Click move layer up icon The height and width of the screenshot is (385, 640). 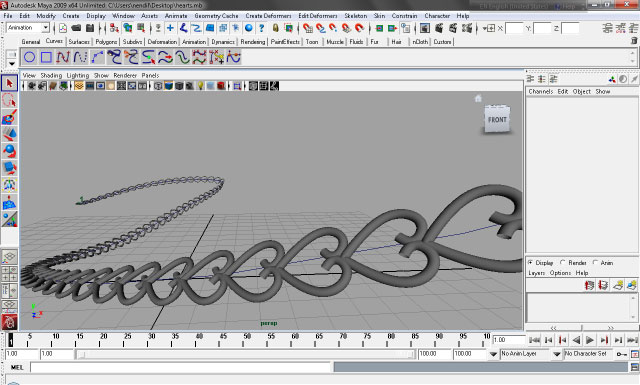[x=589, y=285]
